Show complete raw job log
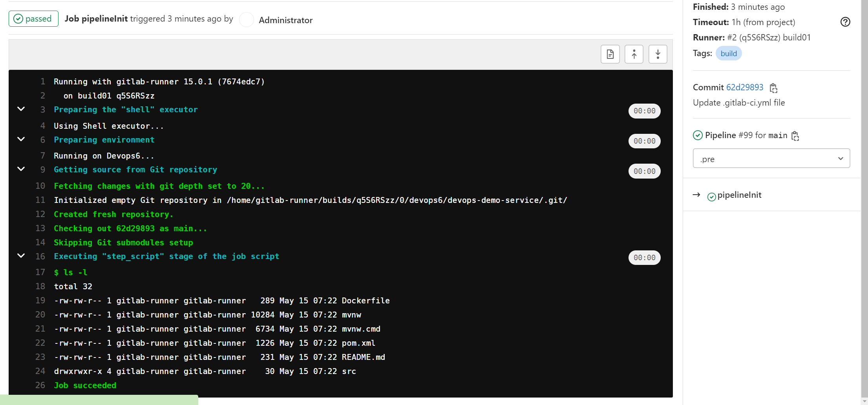 click(610, 54)
